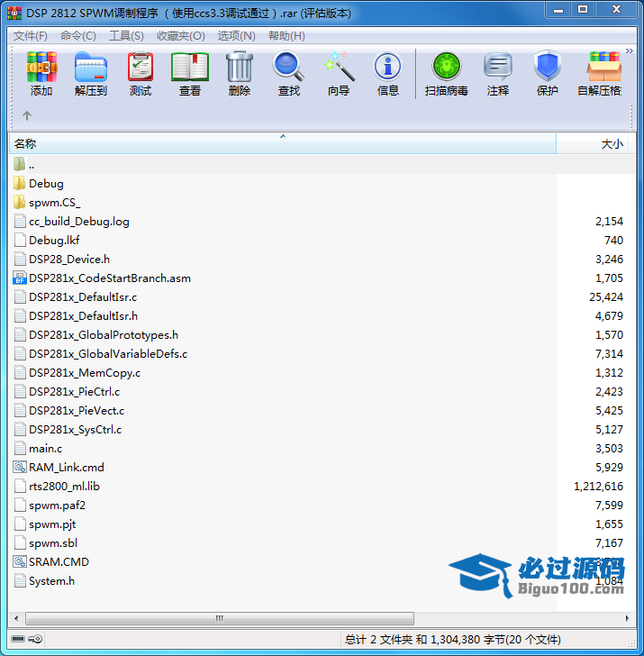Screen dimensions: 644x656
Task: Show archive Info (信息) icon
Action: pyautogui.click(x=388, y=67)
